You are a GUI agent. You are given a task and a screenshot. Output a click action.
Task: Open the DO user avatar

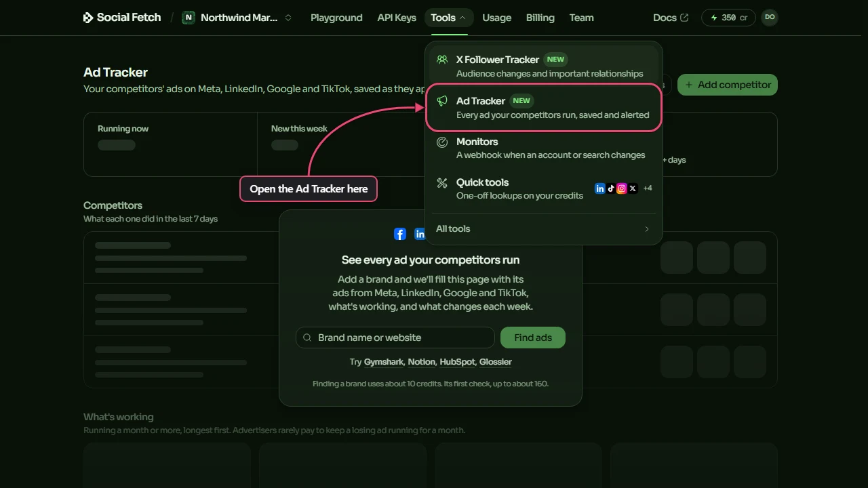[770, 18]
